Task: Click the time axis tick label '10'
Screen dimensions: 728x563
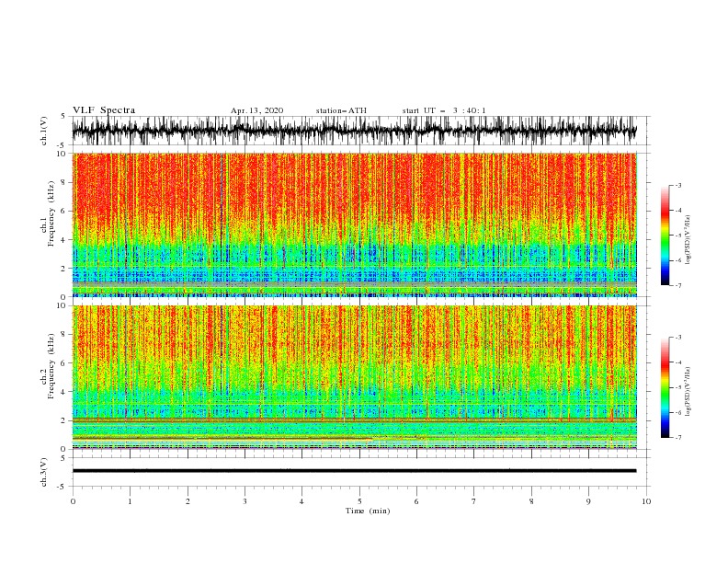Action: point(646,501)
